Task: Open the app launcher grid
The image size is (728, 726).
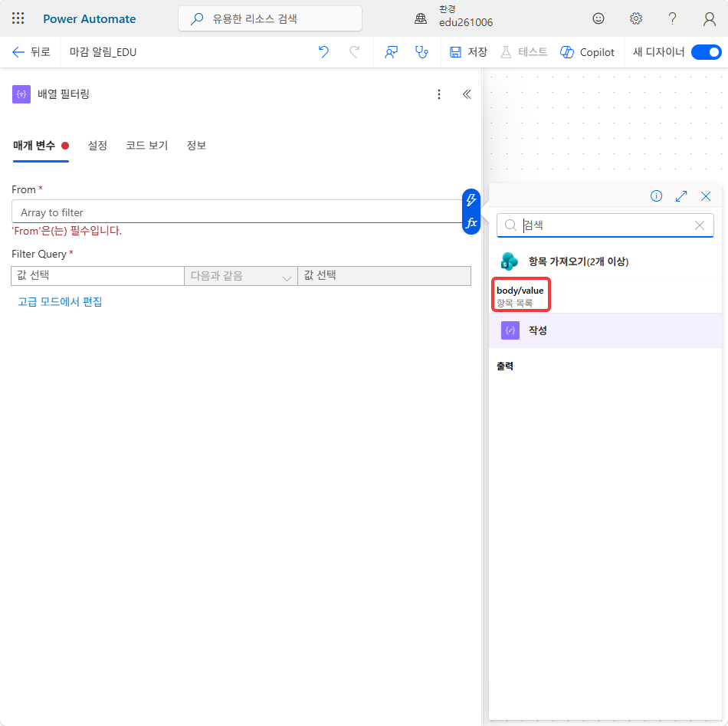Action: coord(18,18)
